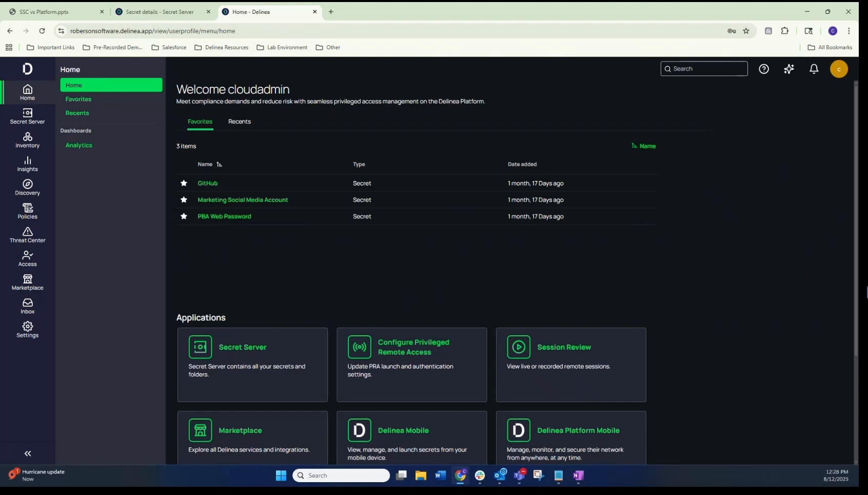
Task: Open the GitHub secret
Action: coord(207,183)
